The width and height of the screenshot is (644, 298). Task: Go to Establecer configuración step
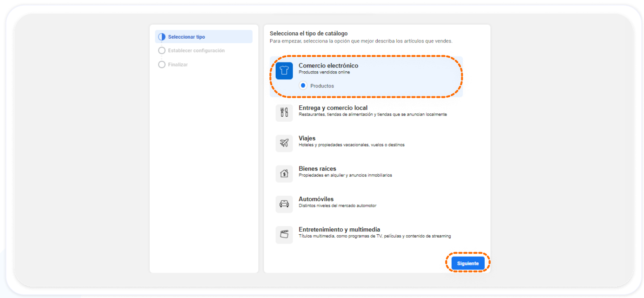(196, 51)
